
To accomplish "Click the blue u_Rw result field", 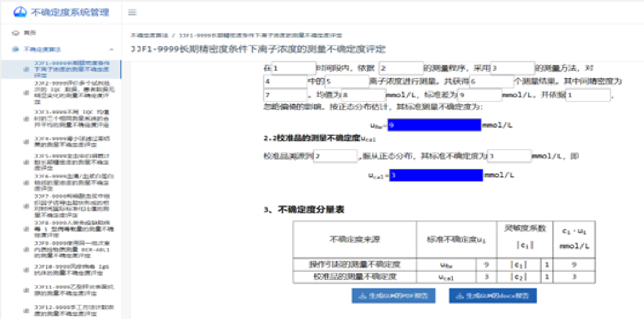I will [434, 125].
